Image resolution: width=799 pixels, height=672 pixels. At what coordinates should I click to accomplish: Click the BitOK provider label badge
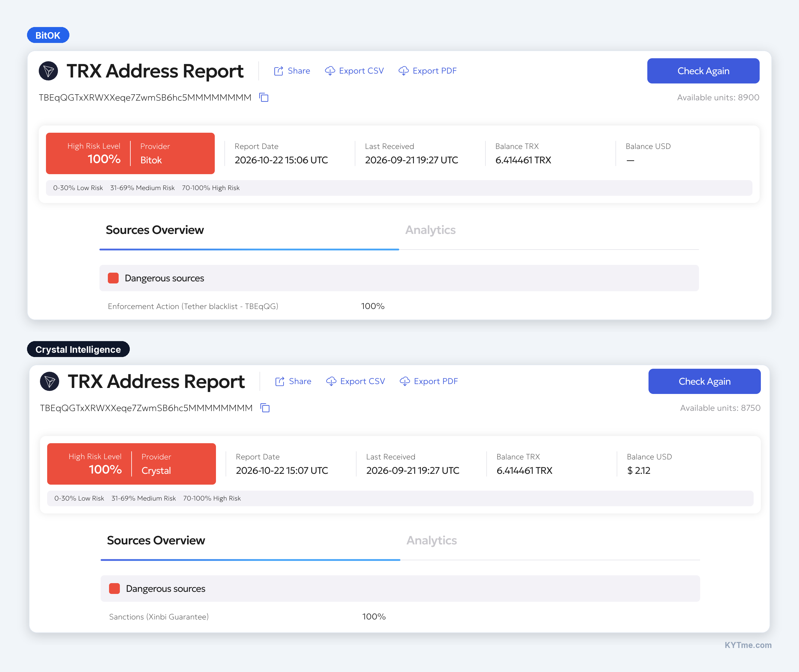pos(48,35)
